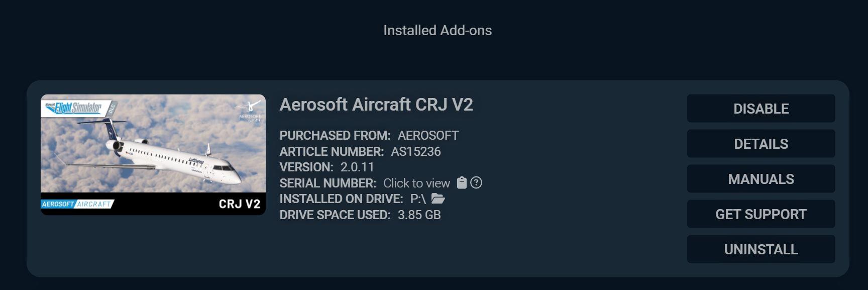Open the MANUALS for the CRJ V2
The width and height of the screenshot is (868, 290).
coord(761,179)
